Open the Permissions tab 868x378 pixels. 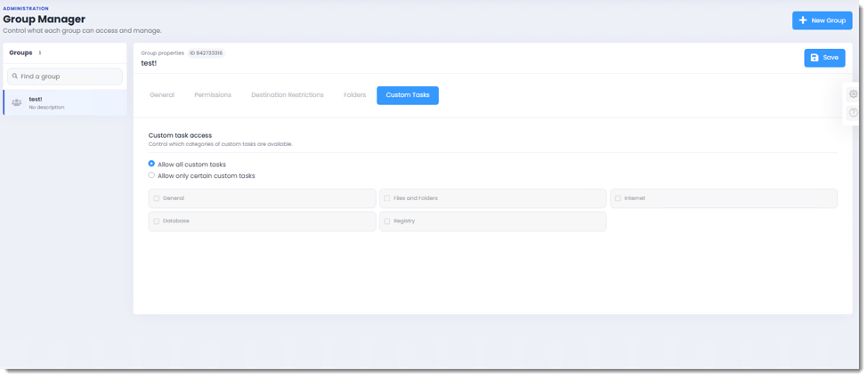pyautogui.click(x=213, y=95)
